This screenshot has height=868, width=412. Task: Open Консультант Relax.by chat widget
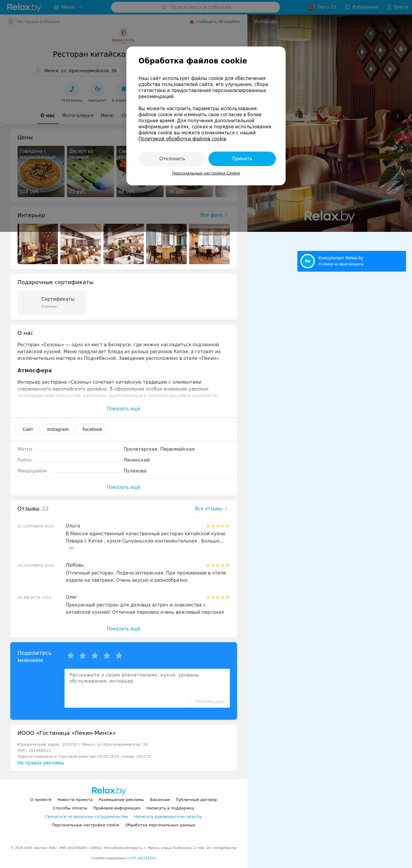pyautogui.click(x=351, y=261)
